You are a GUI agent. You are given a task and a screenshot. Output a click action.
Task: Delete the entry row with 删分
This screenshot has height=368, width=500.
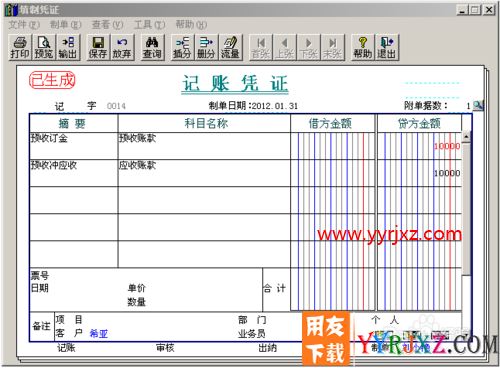pyautogui.click(x=206, y=47)
